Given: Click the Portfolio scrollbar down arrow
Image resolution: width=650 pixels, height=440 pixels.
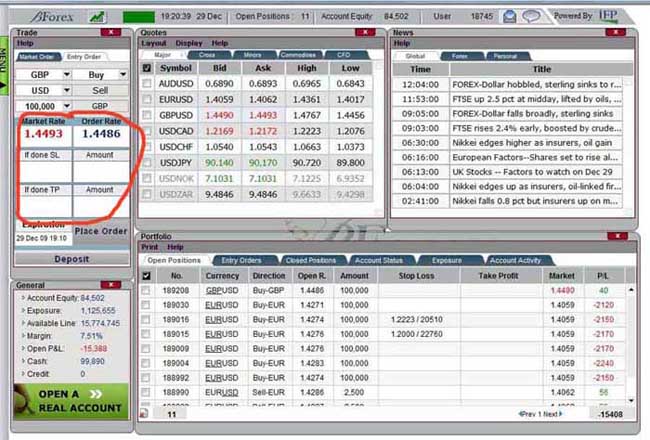Looking at the screenshot, I should [x=631, y=401].
